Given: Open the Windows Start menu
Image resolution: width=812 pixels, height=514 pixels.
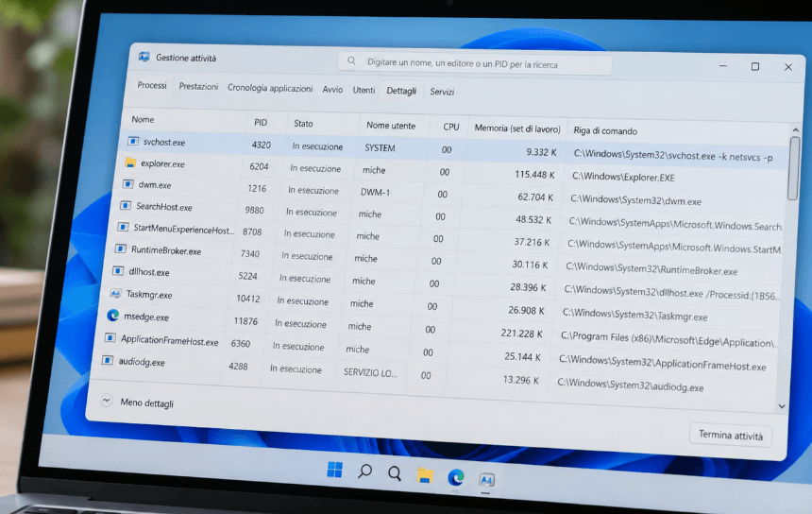Looking at the screenshot, I should coord(334,470).
